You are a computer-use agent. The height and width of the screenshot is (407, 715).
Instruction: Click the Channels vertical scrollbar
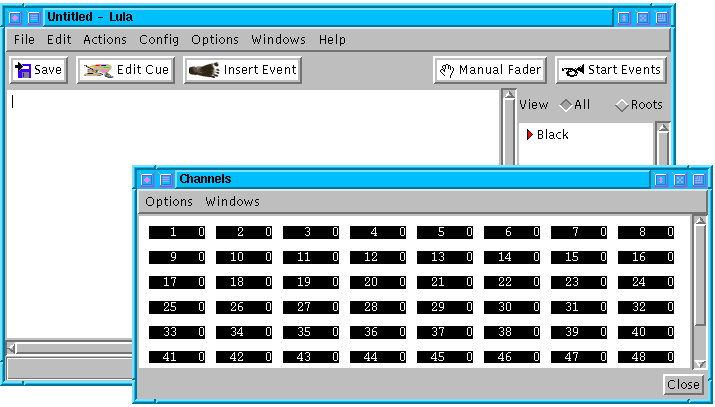click(x=700, y=290)
